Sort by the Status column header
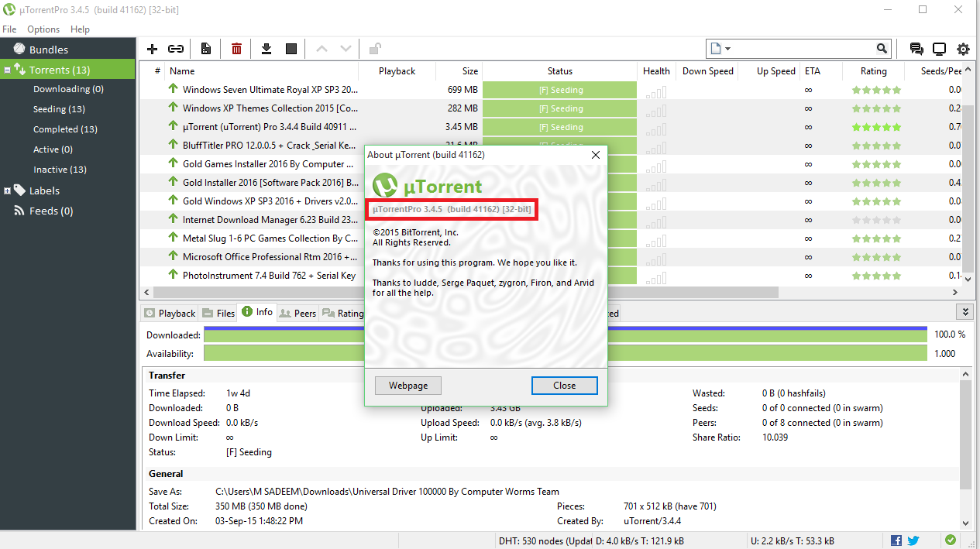Screen dimensions: 980x549 (560, 70)
